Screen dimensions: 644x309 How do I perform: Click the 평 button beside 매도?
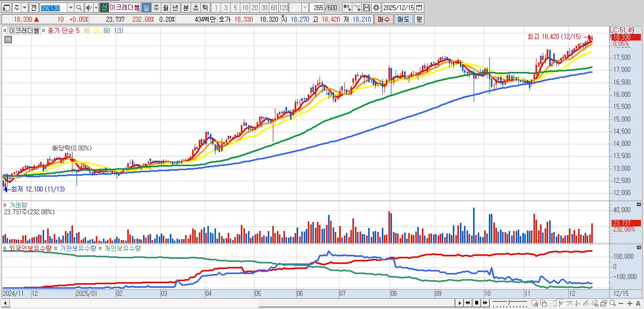click(419, 19)
